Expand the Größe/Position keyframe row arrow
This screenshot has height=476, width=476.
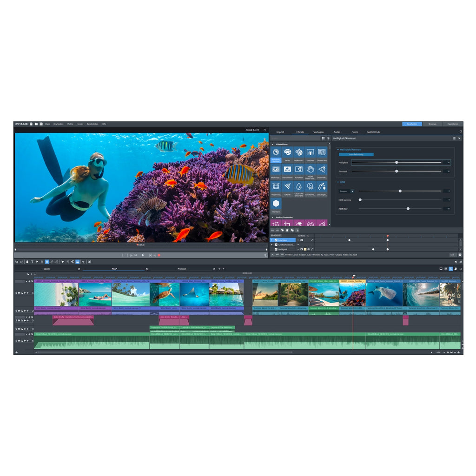(272, 245)
